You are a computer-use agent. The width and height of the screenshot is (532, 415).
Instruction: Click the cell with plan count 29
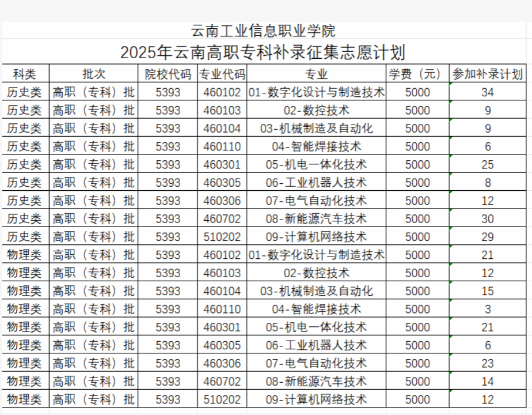pos(487,237)
